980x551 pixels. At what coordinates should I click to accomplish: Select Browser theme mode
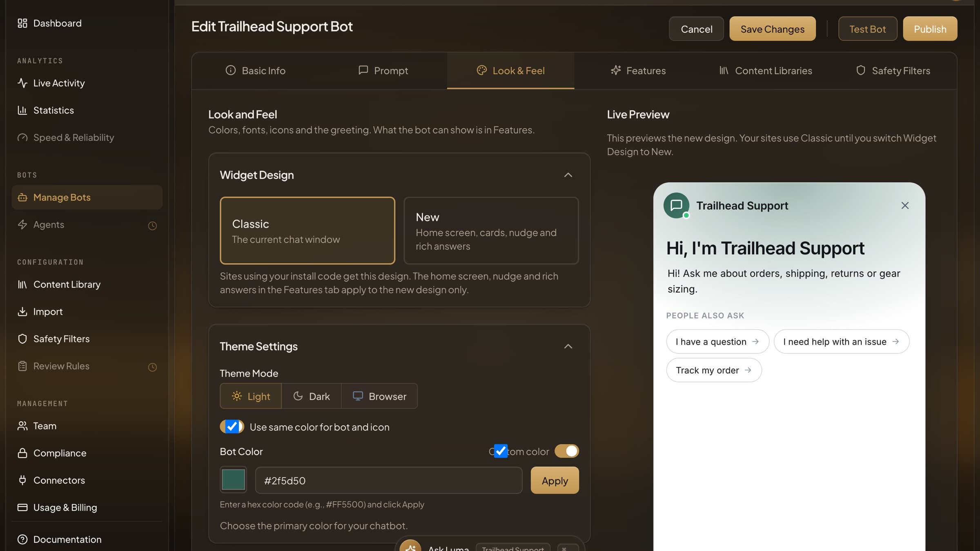pos(379,396)
